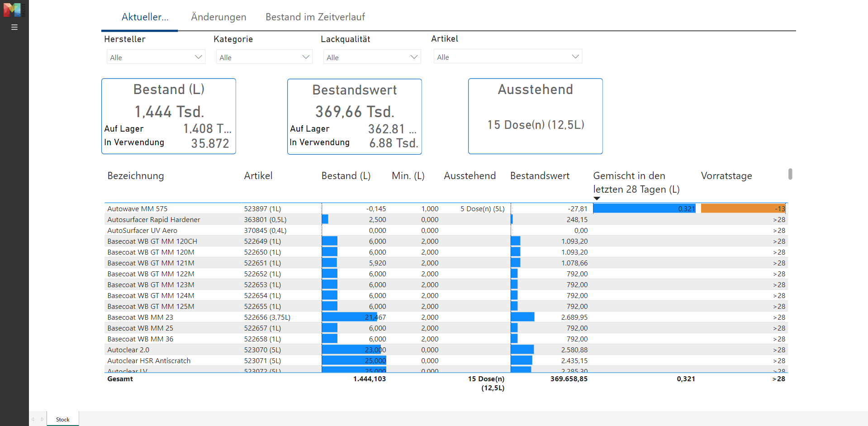Expand the Artikel filter dropdown
868x426 pixels.
tap(508, 57)
